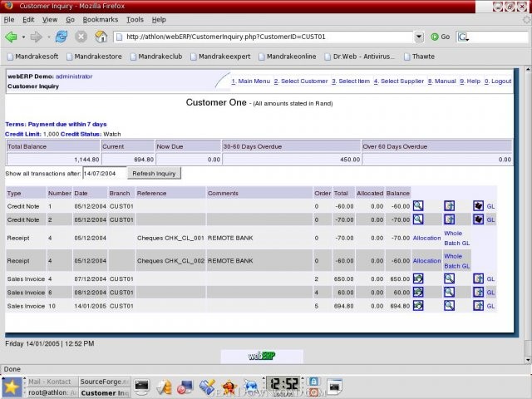The width and height of the screenshot is (532, 399).
Task: Click email icon for Credit Note 1
Action: click(x=449, y=206)
